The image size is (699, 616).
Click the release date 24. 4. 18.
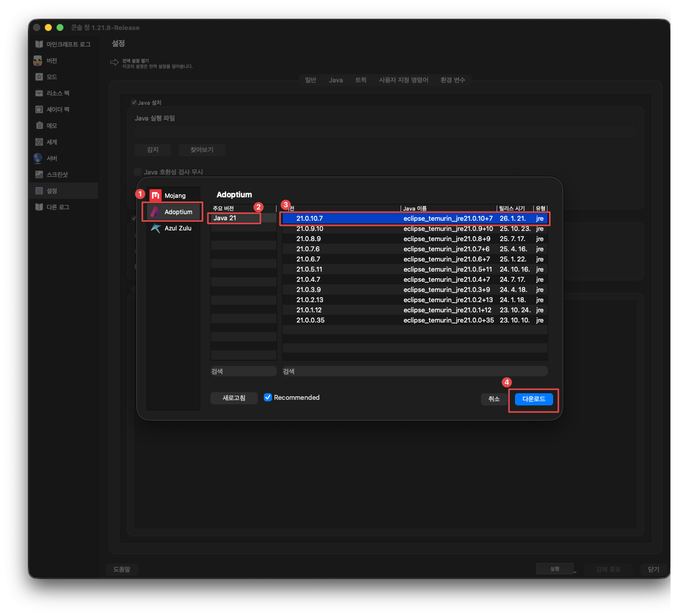tap(513, 289)
